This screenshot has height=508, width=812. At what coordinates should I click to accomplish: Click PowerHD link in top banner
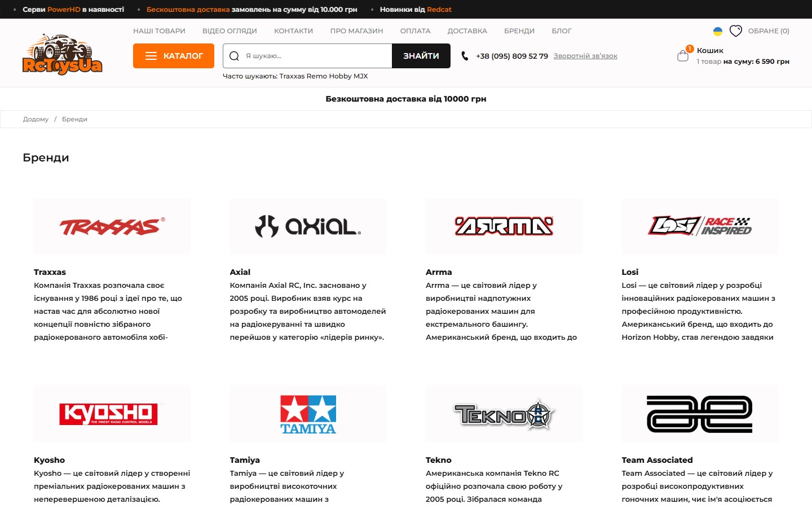[x=64, y=10]
